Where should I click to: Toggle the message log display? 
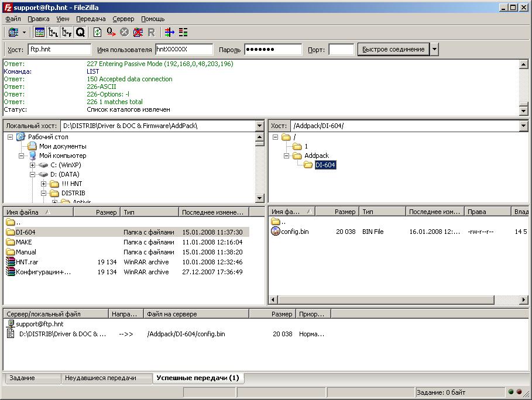coord(40,32)
